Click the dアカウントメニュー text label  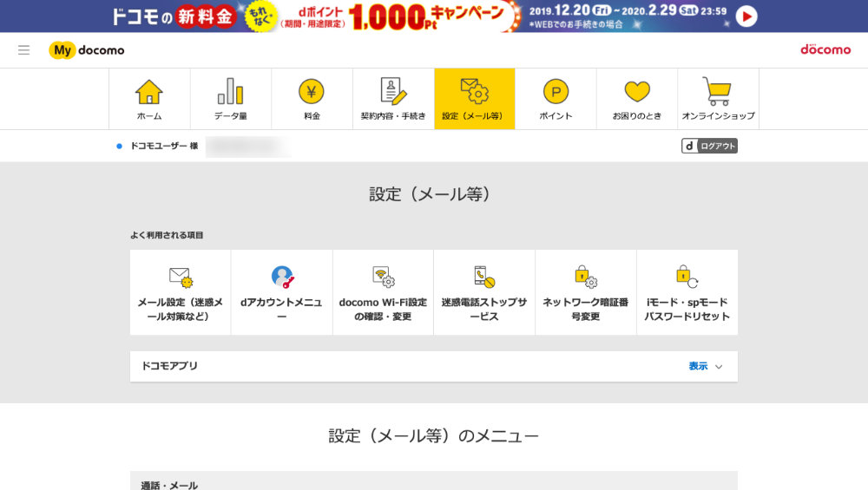282,309
